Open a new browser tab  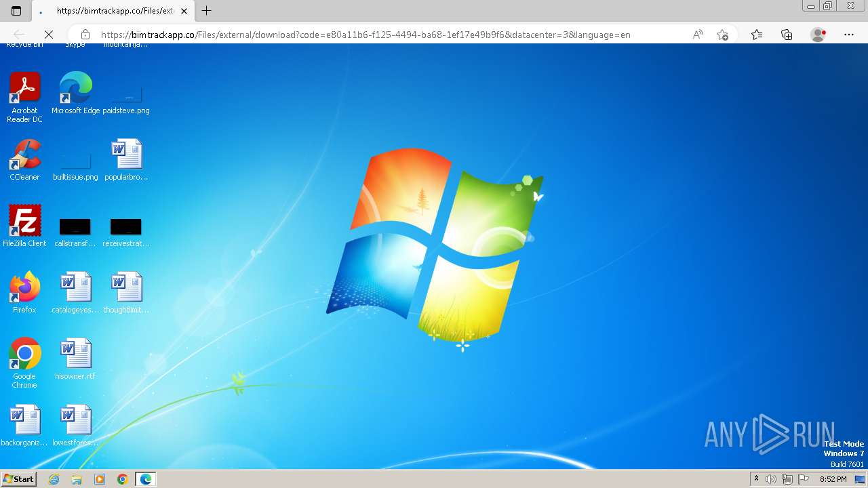[x=207, y=11]
